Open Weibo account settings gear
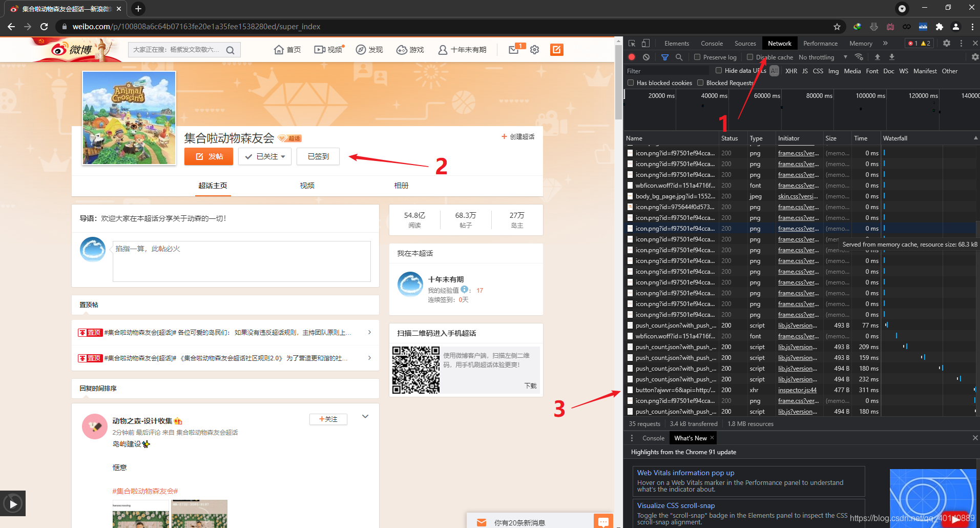Viewport: 980px width, 528px height. (x=535, y=50)
